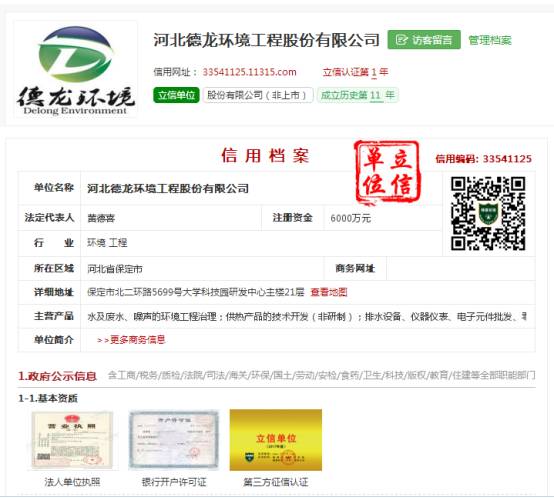This screenshot has height=498, width=554.
Task: Open credit URL 33541125.11315.com
Action: click(x=249, y=72)
